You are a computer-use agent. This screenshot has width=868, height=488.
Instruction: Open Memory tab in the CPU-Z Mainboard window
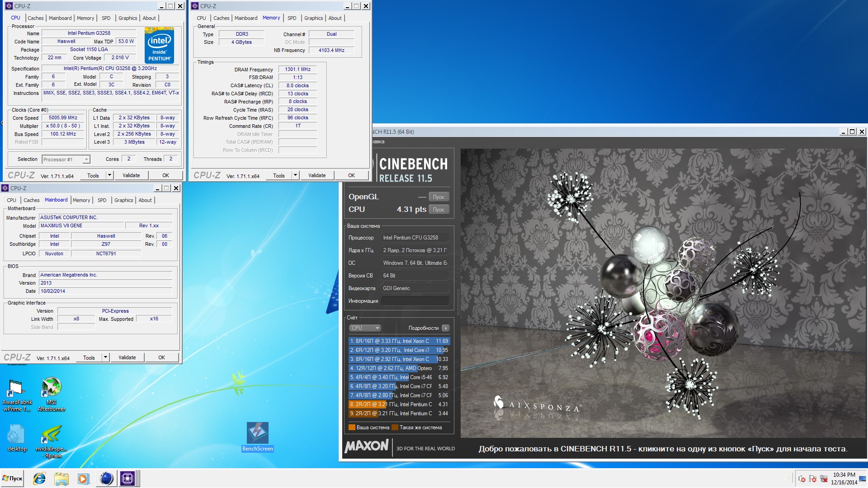pyautogui.click(x=81, y=200)
